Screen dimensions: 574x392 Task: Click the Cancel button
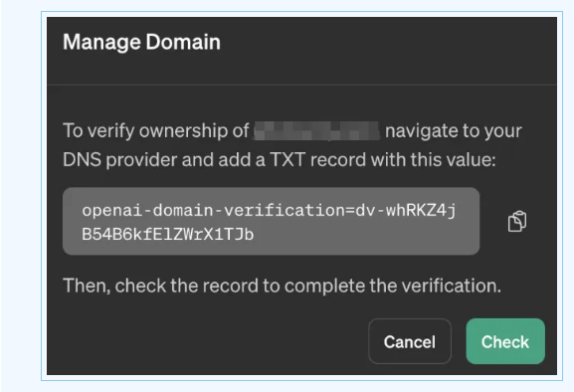410,341
